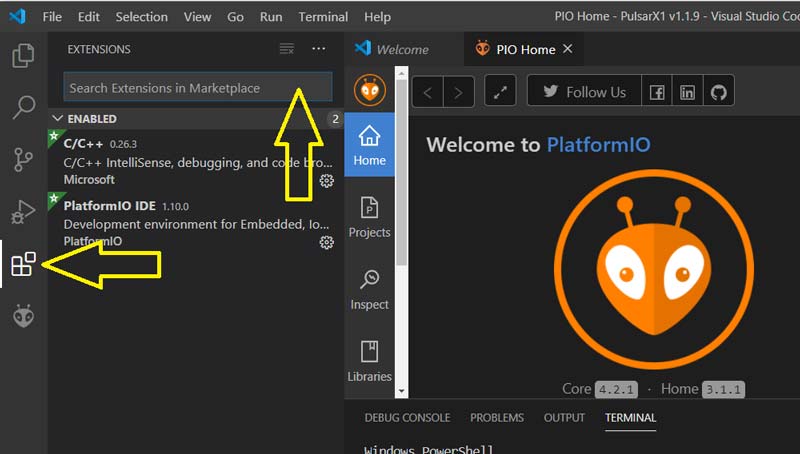
Task: Open the Explorer view in activity bar
Action: click(23, 55)
